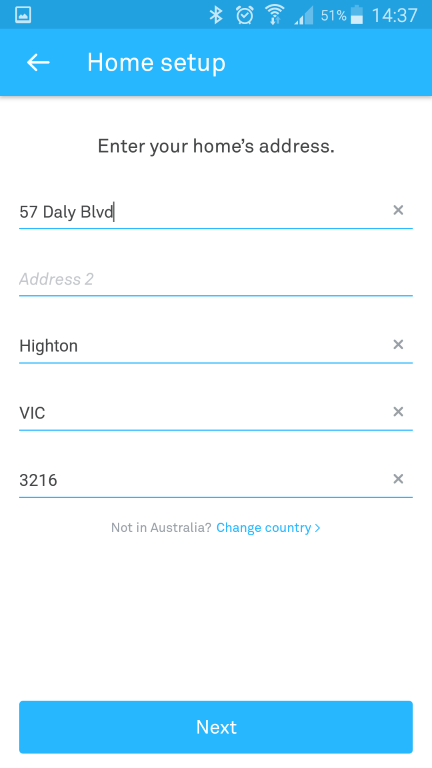
Task: Open the Change country link
Action: click(268, 528)
